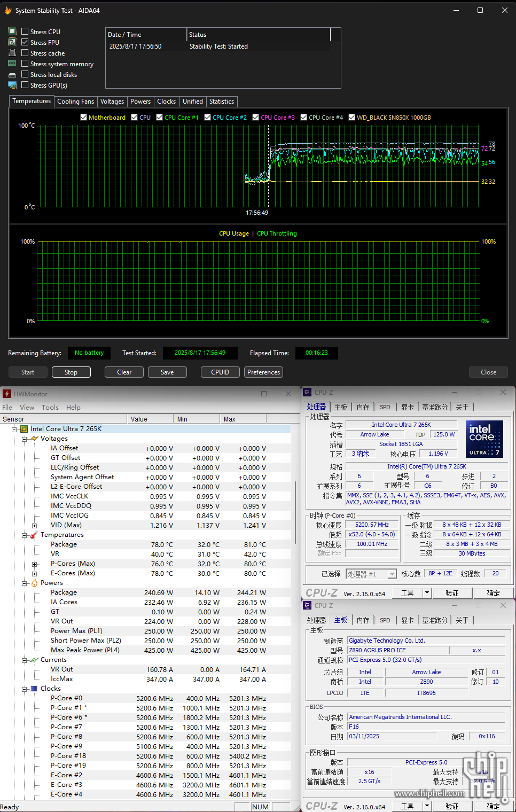Click the Stop button
This screenshot has height=812, width=516.
point(71,372)
